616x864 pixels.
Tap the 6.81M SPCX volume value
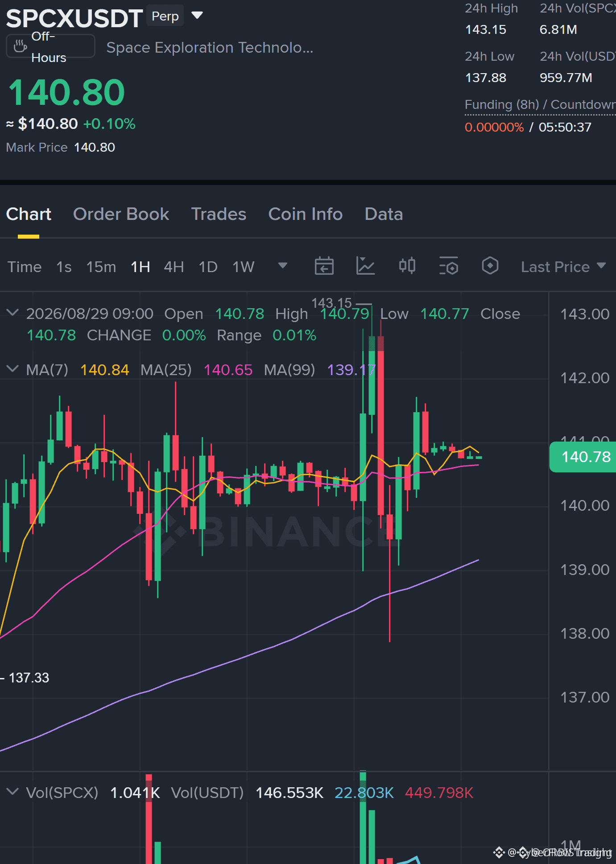[558, 29]
